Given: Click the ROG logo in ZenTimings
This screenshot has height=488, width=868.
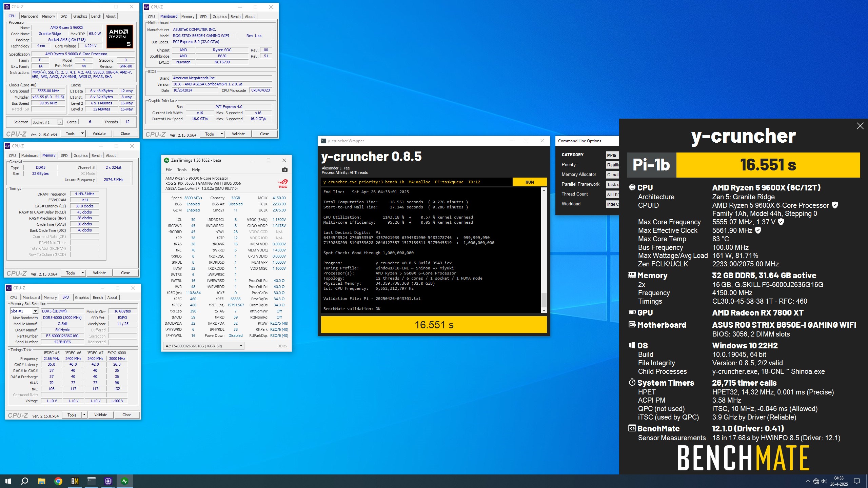Looking at the screenshot, I should [283, 183].
